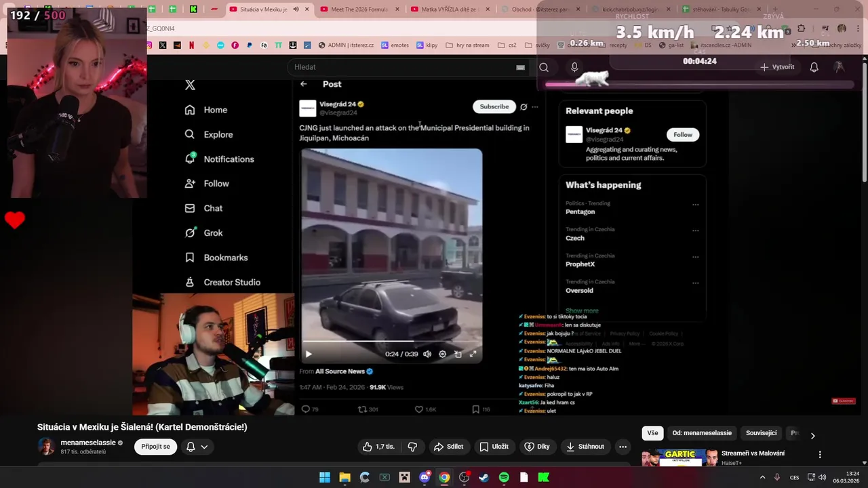868x488 pixels.
Task: Follow Visegrád 24 in Relevant people
Action: point(683,134)
